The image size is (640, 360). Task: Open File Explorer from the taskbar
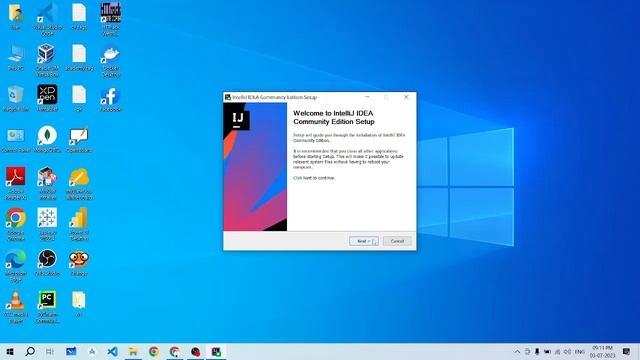click(x=133, y=351)
